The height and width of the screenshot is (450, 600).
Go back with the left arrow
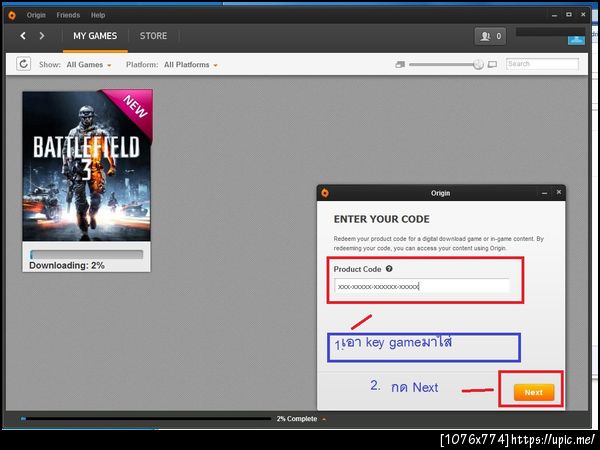[x=23, y=36]
